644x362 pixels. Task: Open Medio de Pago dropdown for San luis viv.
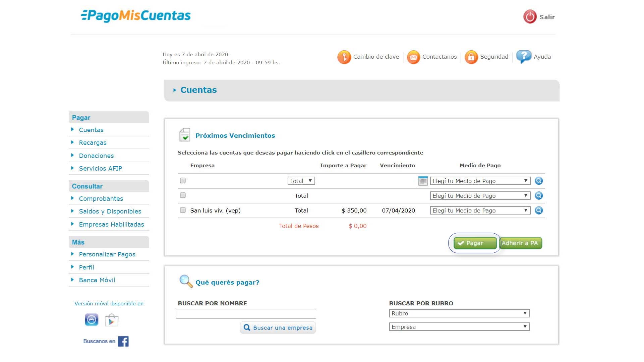(x=480, y=210)
